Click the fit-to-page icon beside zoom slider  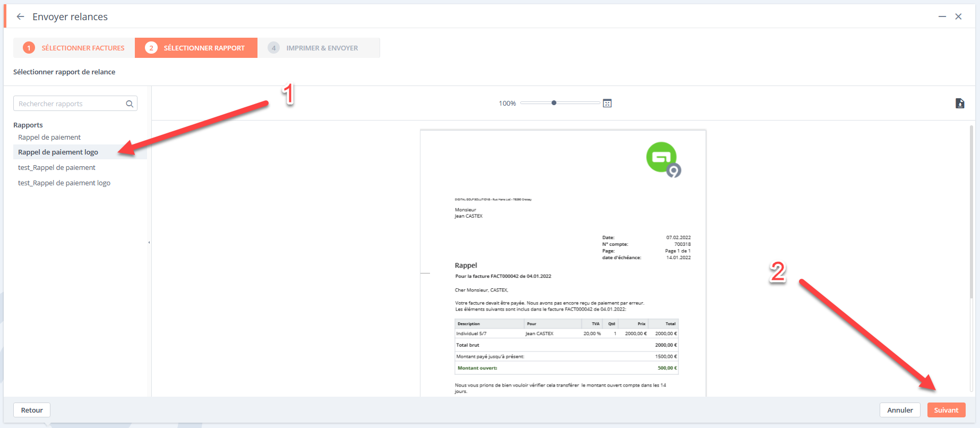tap(607, 103)
